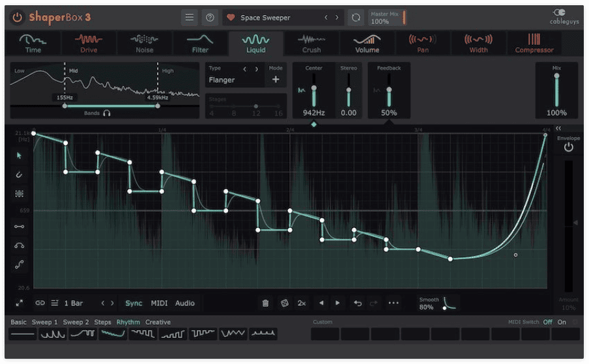Click the 2x double wave button
The width and height of the screenshot is (589, 364).
pyautogui.click(x=302, y=303)
